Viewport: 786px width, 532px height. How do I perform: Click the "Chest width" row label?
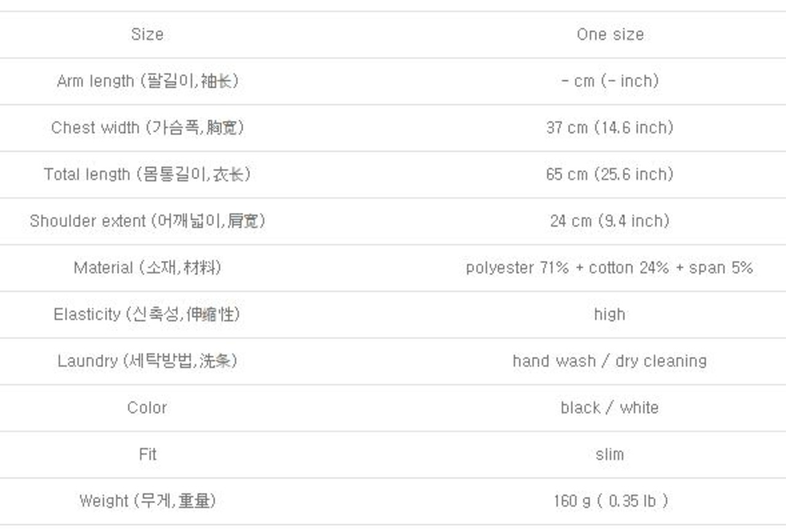point(147,128)
